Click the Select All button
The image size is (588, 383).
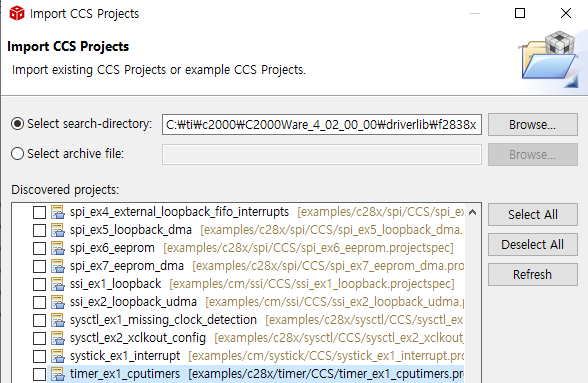pos(532,215)
